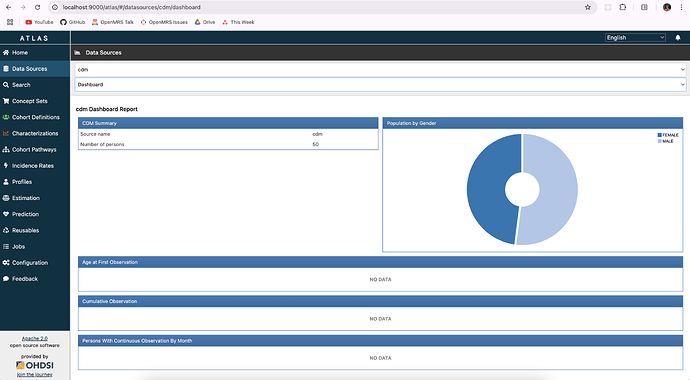Viewport: 690px width, 380px height.
Task: Expand the cdm data source dropdown
Action: [x=380, y=69]
